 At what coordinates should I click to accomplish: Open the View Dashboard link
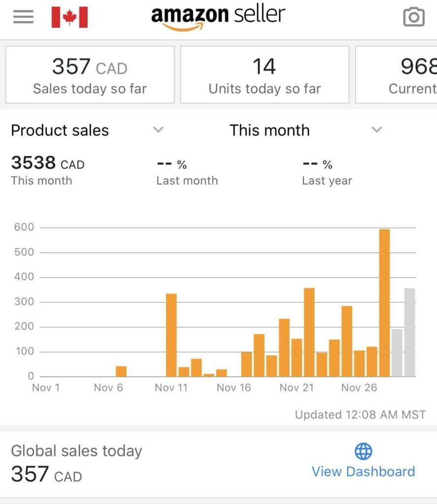[363, 472]
